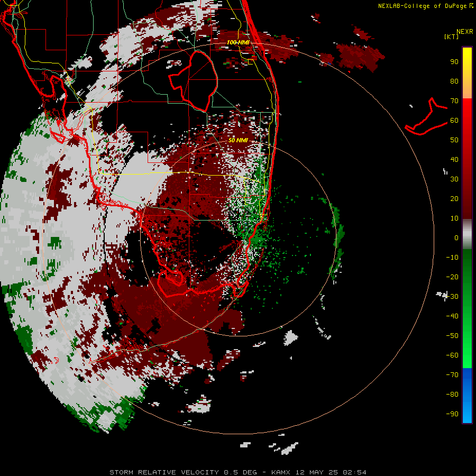The width and height of the screenshot is (476, 476).
Task: Click the 30 value on velocity scale
Action: pos(454,179)
